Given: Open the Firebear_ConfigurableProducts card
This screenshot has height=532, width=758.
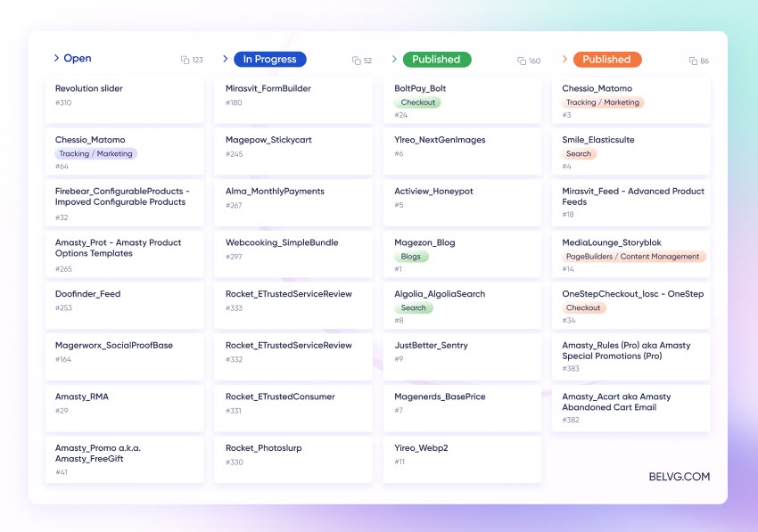Looking at the screenshot, I should point(124,203).
